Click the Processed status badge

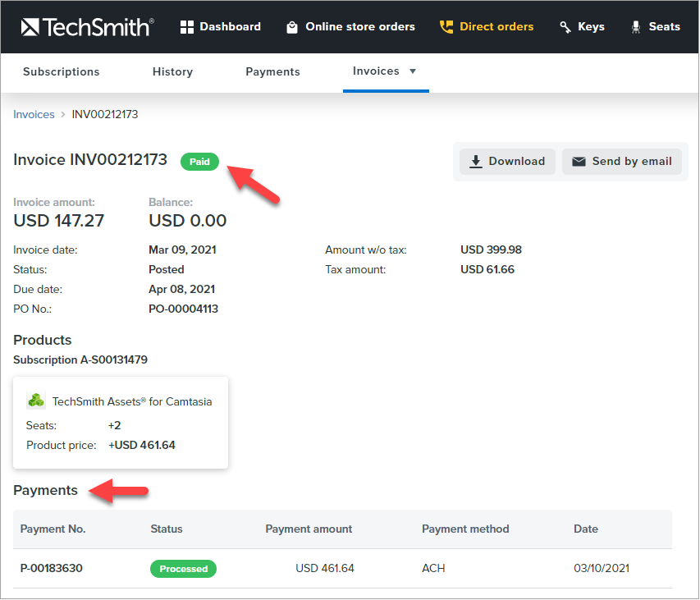[184, 569]
